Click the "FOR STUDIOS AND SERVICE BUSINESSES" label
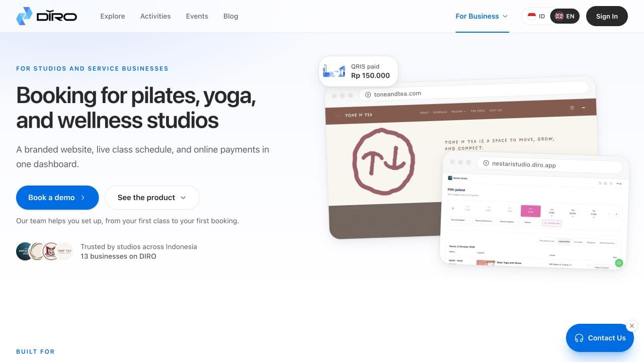Image resolution: width=644 pixels, height=362 pixels. [x=92, y=68]
